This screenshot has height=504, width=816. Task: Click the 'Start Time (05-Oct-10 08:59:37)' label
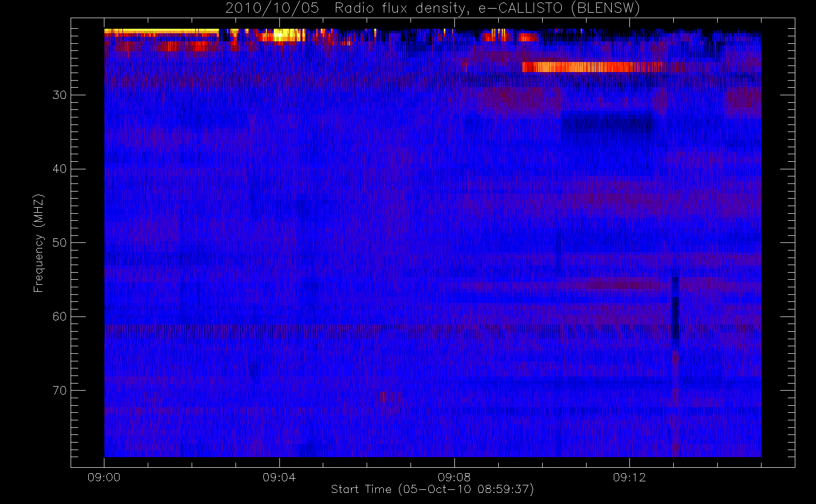pos(432,489)
